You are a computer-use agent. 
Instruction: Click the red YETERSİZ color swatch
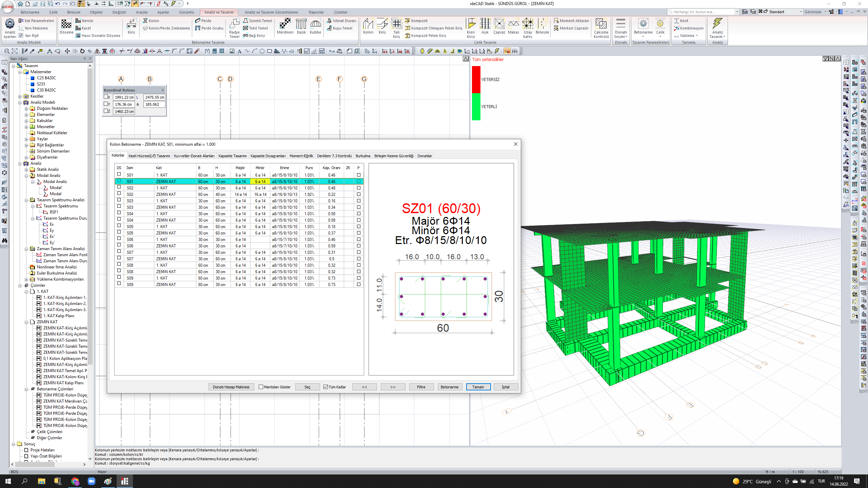tap(476, 79)
